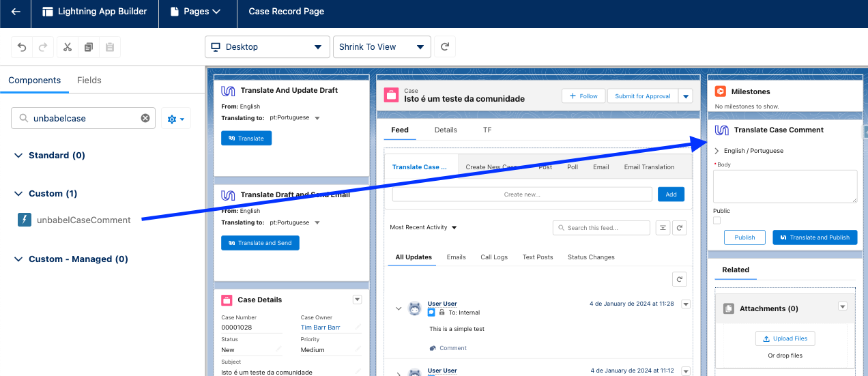Copy the selected component

tap(88, 47)
